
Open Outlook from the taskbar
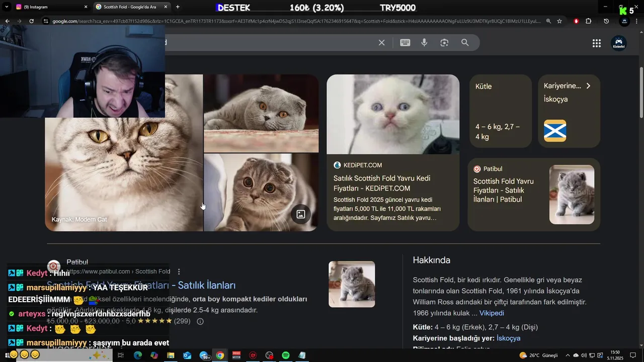click(x=187, y=355)
